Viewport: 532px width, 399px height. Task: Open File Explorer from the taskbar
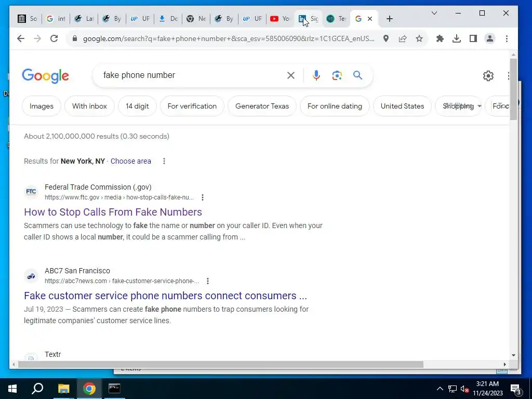coord(63,389)
